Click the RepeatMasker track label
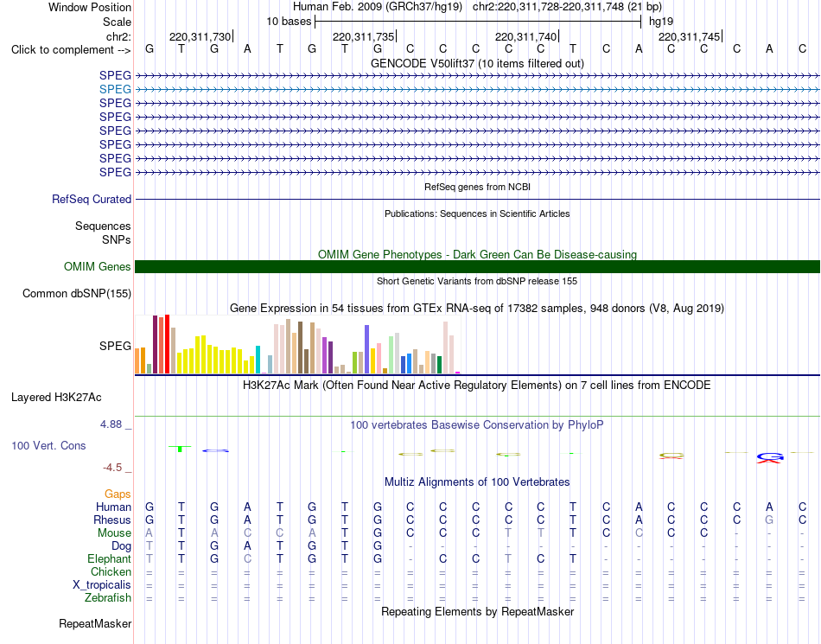The image size is (821, 644). (95, 623)
